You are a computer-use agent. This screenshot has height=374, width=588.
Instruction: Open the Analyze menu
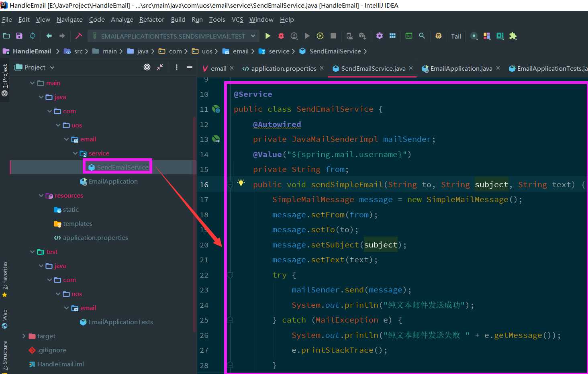[122, 19]
